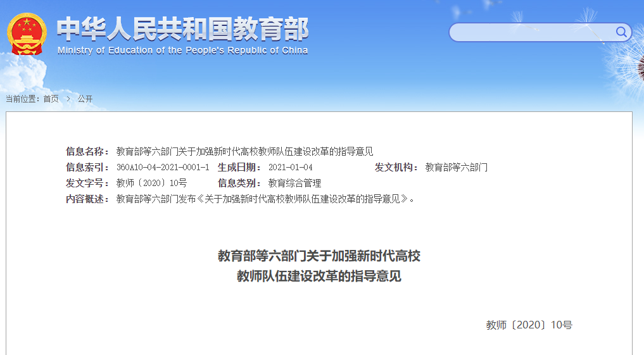Focus the search input box
This screenshot has width=644, height=355.
click(x=532, y=32)
